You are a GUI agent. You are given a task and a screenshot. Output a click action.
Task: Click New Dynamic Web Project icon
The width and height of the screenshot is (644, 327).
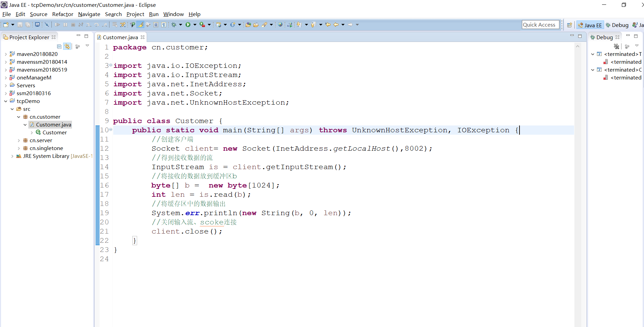click(219, 25)
